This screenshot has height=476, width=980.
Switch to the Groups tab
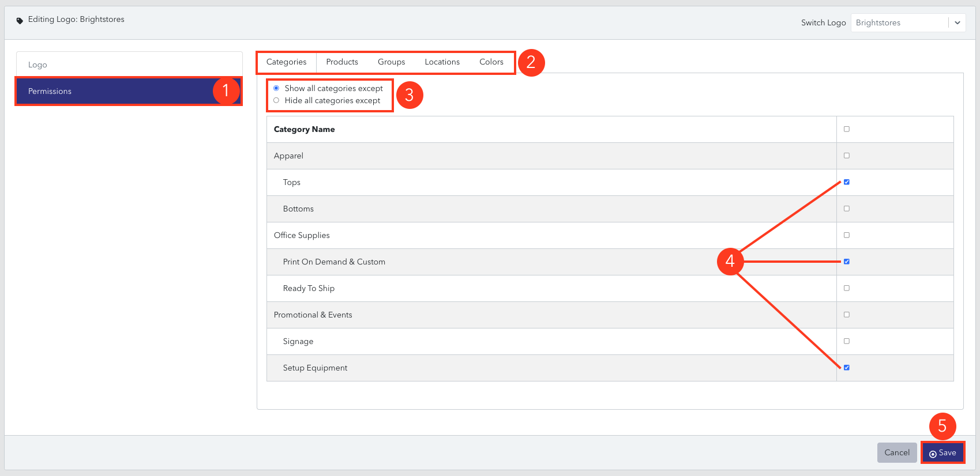tap(392, 62)
